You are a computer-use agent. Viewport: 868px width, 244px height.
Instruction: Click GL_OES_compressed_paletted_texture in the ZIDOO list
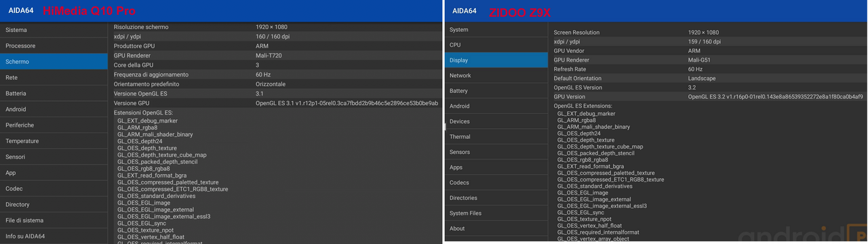(x=606, y=173)
